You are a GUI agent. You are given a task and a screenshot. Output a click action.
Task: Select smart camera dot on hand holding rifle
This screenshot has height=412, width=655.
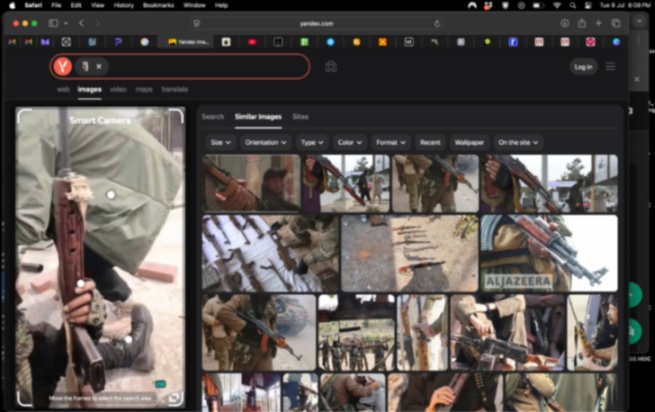[x=81, y=284]
